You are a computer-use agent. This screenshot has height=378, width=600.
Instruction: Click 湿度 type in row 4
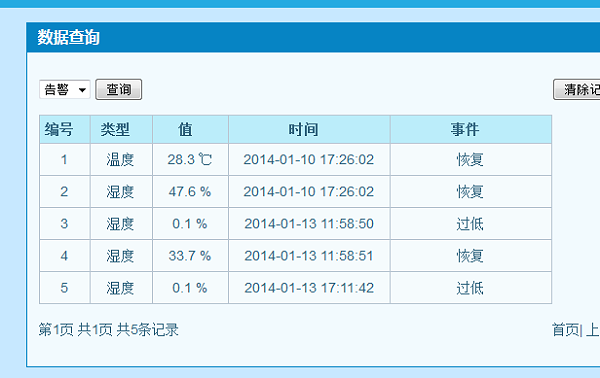click(x=120, y=256)
